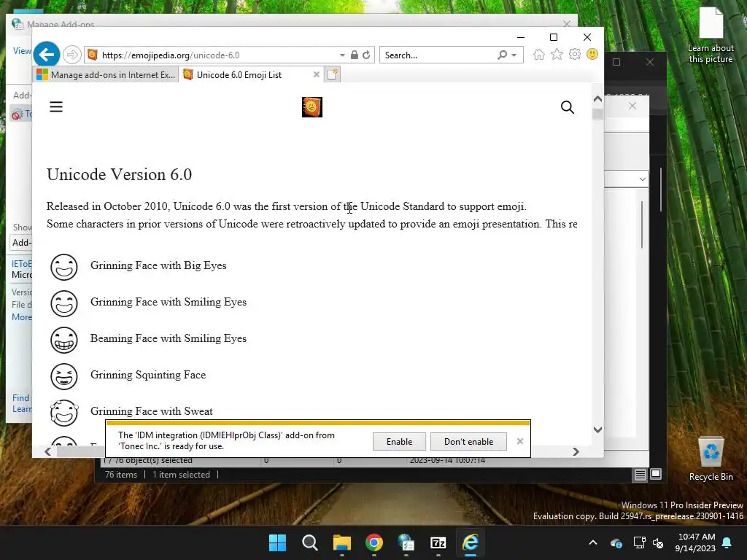The height and width of the screenshot is (560, 747).
Task: Click Internet Explorer taskbar icon
Action: 471,542
